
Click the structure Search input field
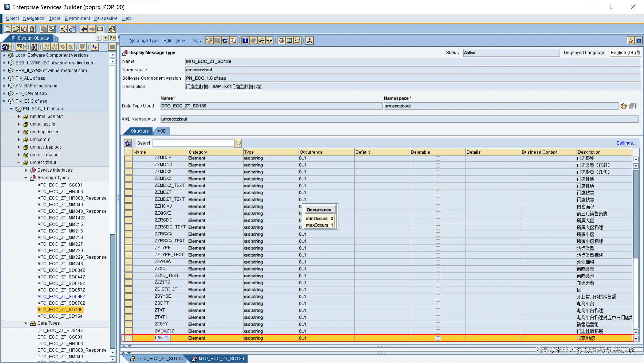(193, 143)
